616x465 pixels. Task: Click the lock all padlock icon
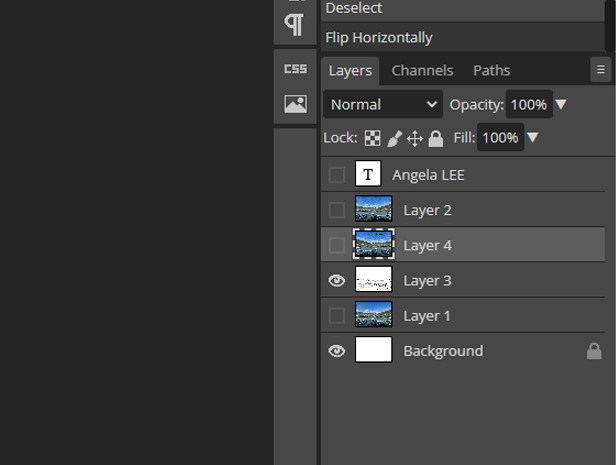[x=436, y=138]
